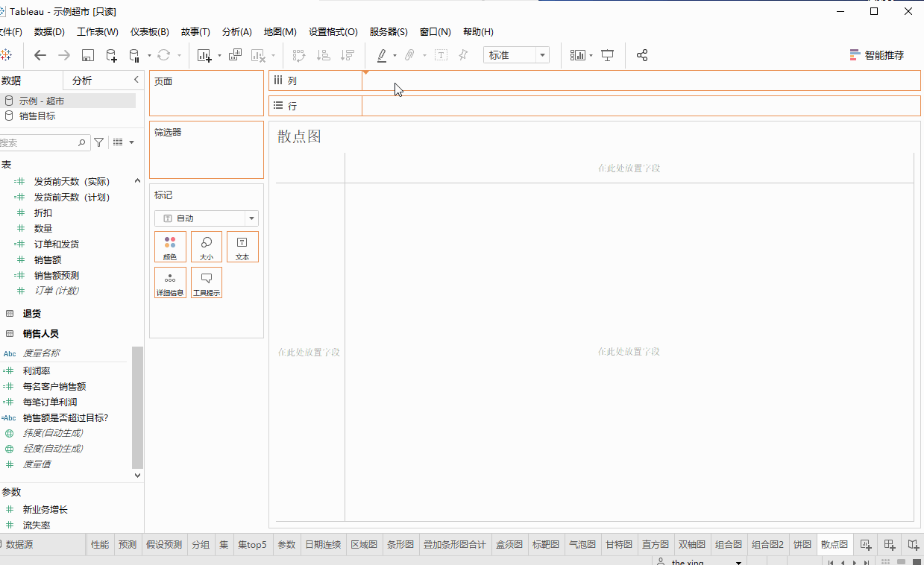Collapse the table fields up chevron
924x565 pixels.
click(137, 181)
